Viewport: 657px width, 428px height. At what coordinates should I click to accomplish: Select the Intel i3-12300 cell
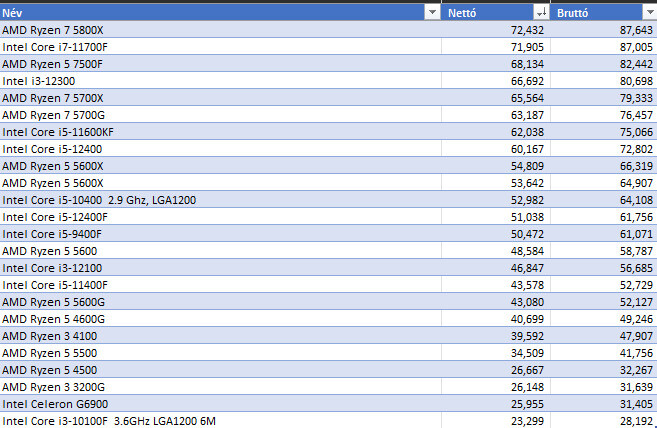pos(220,81)
